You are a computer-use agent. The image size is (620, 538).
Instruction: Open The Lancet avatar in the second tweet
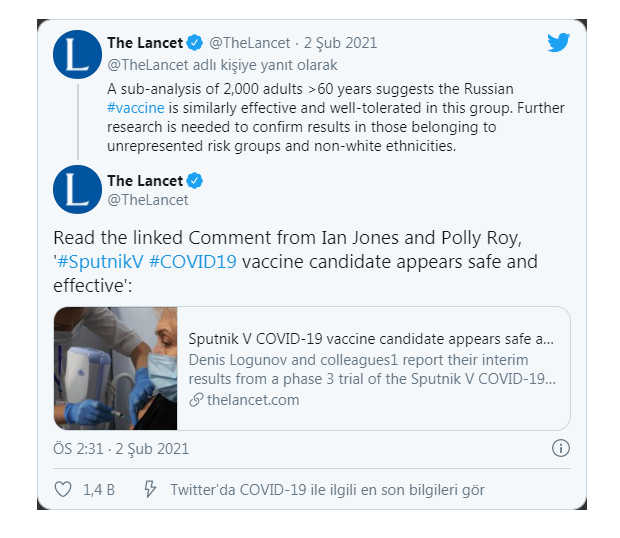pyautogui.click(x=77, y=191)
